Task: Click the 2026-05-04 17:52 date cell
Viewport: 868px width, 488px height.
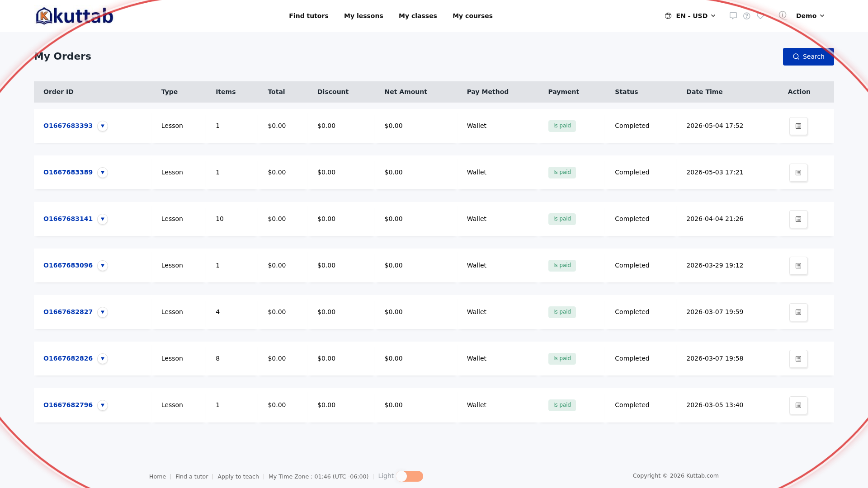Action: [x=715, y=126]
